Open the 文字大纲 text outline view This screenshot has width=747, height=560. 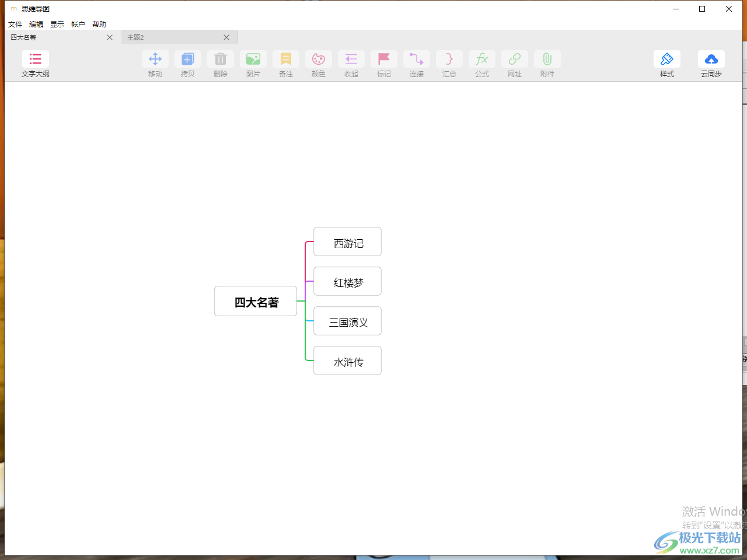click(x=36, y=64)
